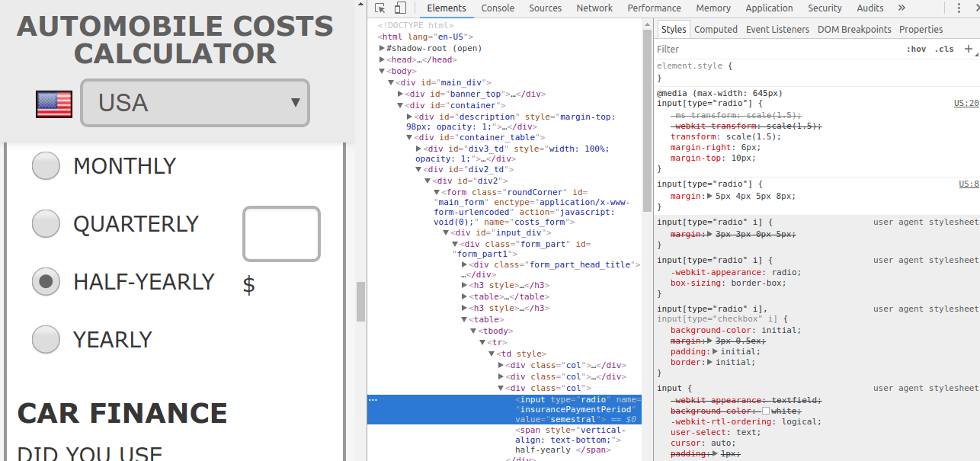Open the DOM Breakpoints tab
This screenshot has height=461, width=980.
(854, 29)
